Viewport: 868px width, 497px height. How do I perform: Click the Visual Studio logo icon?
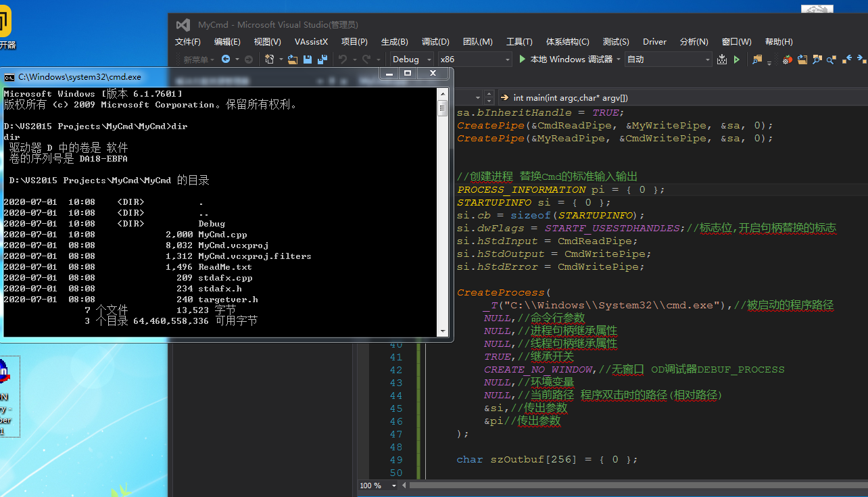coord(183,25)
